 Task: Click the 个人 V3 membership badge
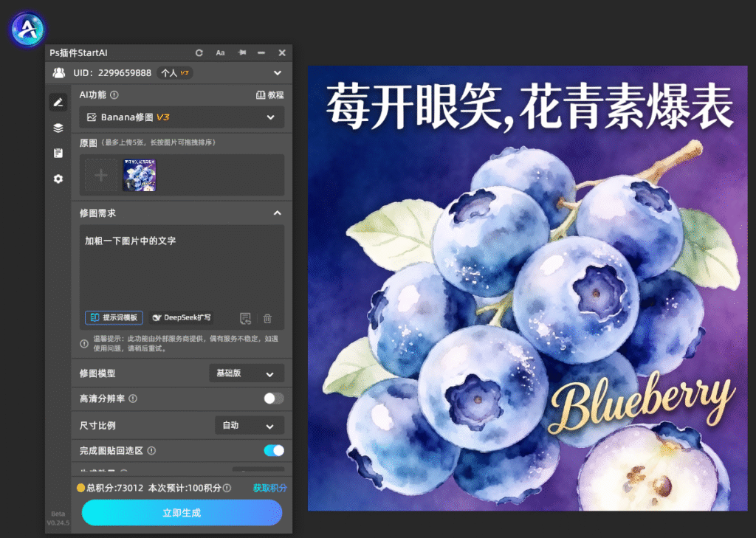click(174, 73)
